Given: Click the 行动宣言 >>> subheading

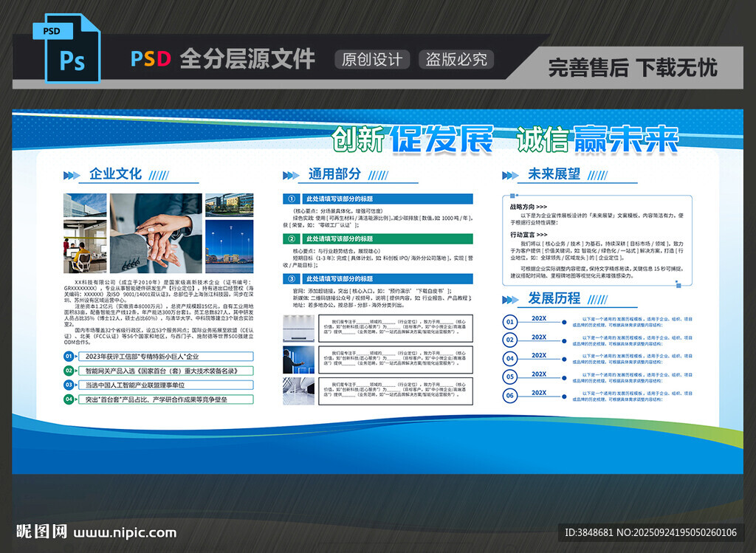Looking at the screenshot, I should 529,235.
